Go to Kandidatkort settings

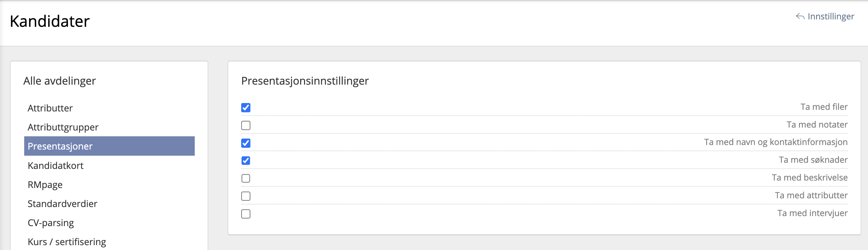[x=55, y=166]
